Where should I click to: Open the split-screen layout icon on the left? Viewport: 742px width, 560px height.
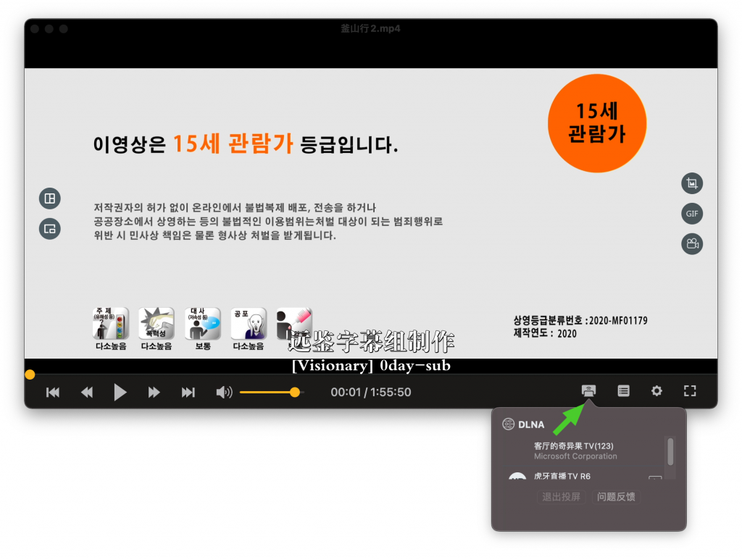click(x=49, y=198)
